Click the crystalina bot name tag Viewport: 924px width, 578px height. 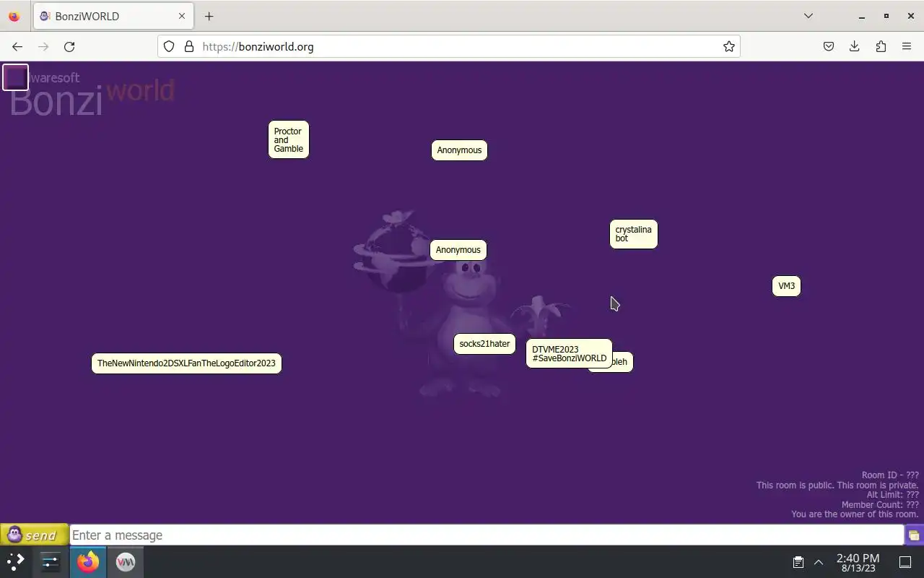(634, 234)
